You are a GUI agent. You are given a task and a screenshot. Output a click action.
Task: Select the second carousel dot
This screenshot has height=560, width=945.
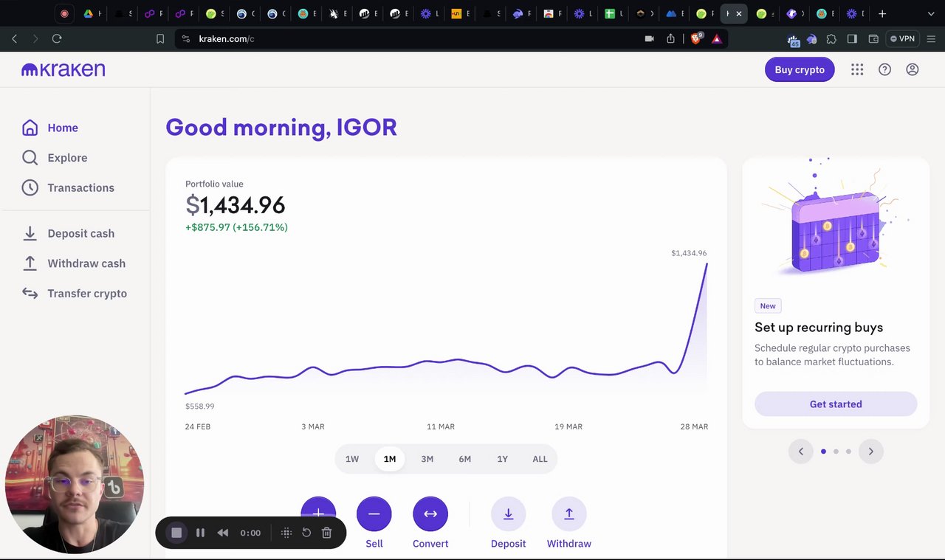(836, 452)
